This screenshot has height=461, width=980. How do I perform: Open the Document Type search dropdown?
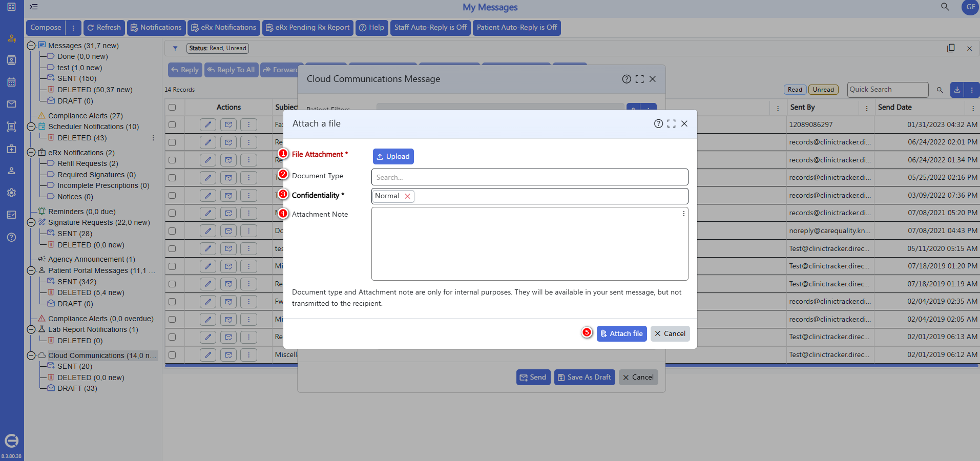[530, 177]
